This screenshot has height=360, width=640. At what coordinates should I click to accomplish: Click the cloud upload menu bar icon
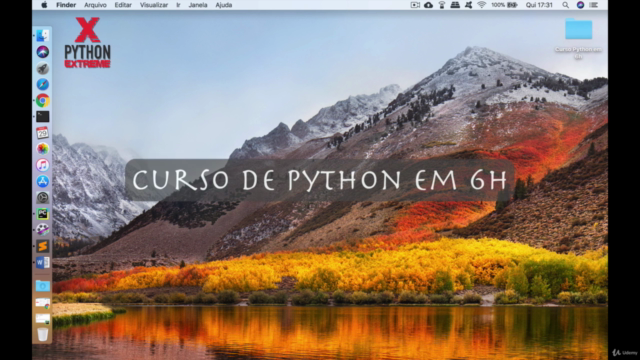click(428, 5)
